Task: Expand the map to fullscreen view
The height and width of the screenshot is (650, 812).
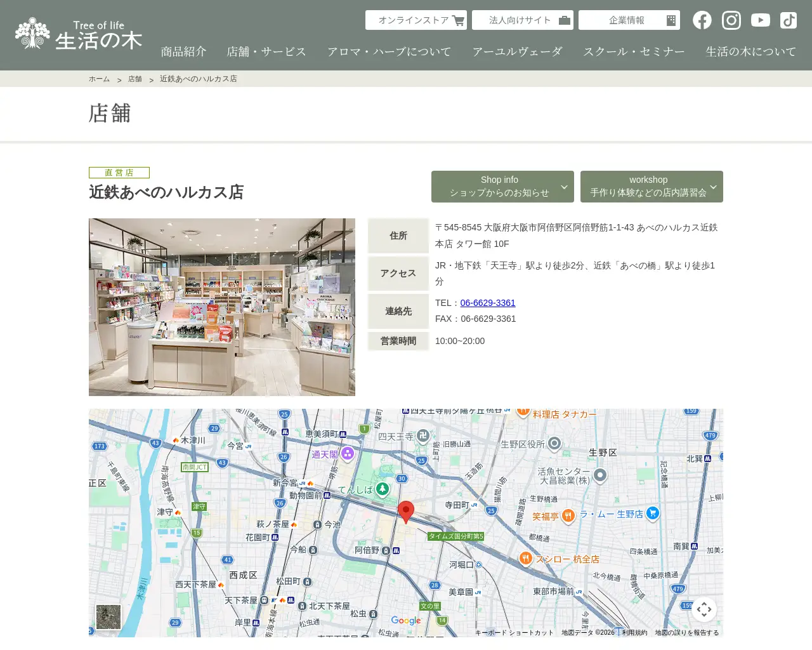Action: tap(704, 609)
